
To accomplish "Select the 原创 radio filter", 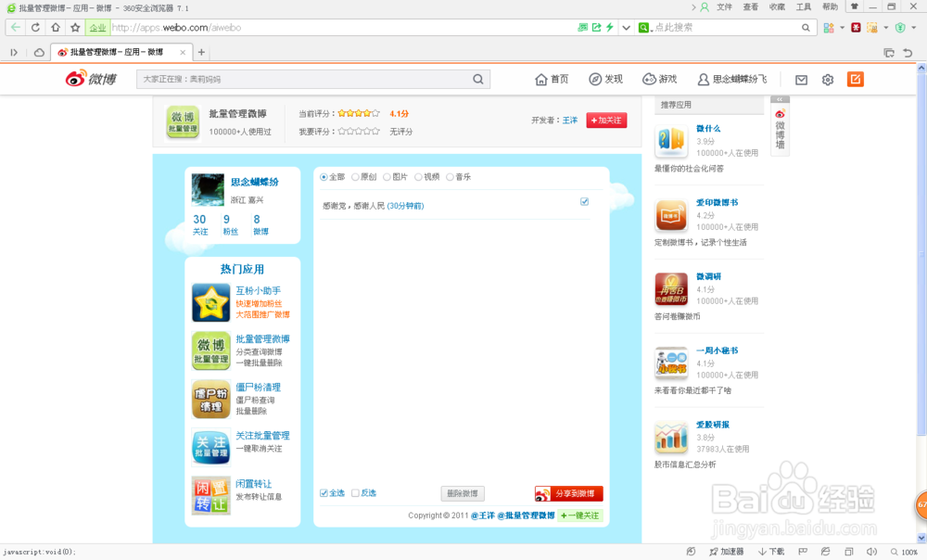I will (355, 177).
